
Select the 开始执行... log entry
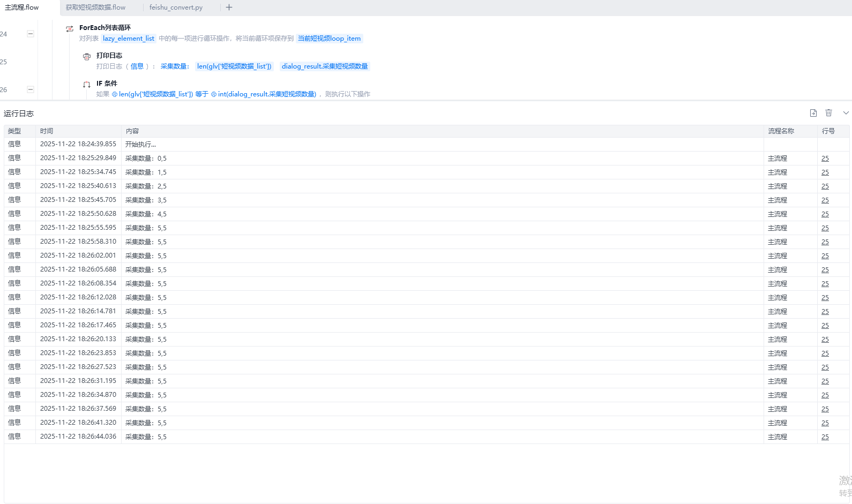coord(141,145)
